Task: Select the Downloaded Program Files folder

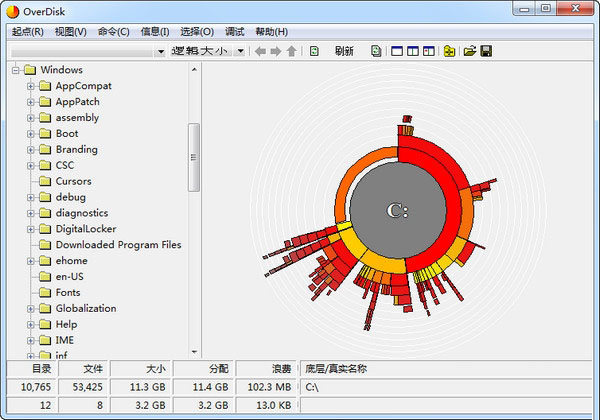Action: [118, 245]
